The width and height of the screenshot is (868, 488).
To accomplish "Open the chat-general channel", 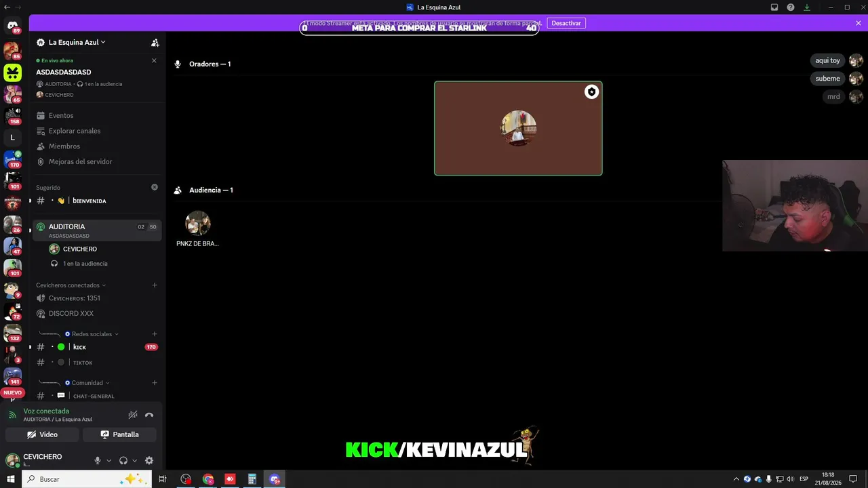I will 97,396.
